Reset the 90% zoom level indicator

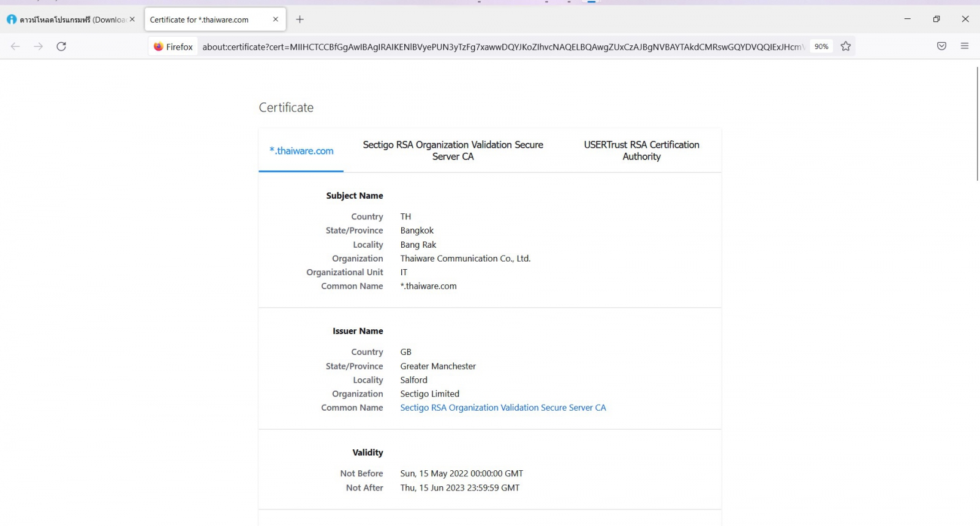pyautogui.click(x=821, y=47)
